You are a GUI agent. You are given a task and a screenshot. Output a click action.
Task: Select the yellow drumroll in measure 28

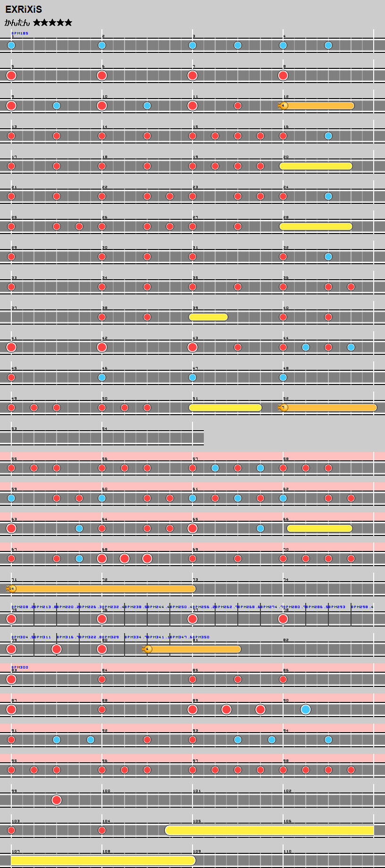(x=316, y=226)
